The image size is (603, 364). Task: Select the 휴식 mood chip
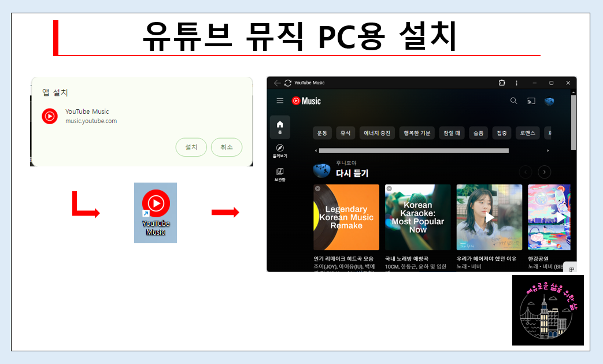345,133
